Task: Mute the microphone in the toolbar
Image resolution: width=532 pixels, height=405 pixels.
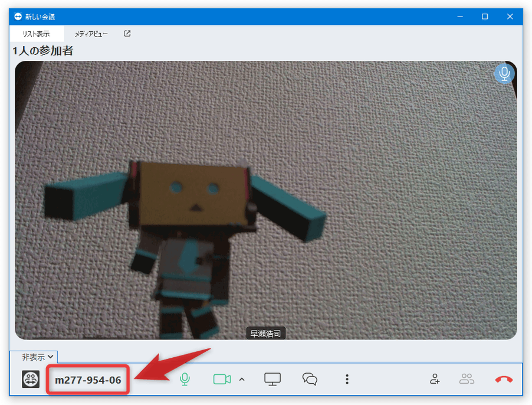Action: click(x=185, y=379)
